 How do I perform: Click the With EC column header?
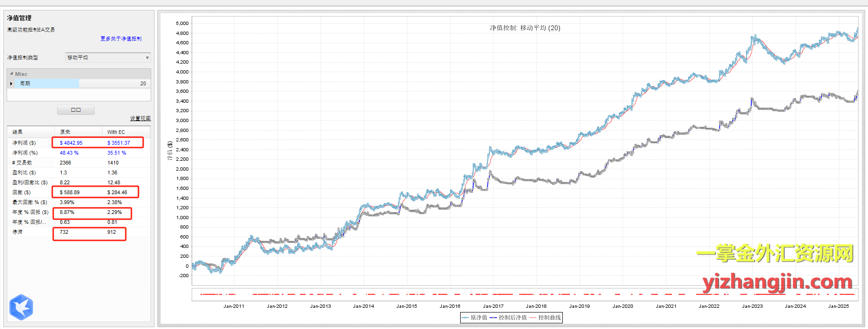click(x=116, y=132)
